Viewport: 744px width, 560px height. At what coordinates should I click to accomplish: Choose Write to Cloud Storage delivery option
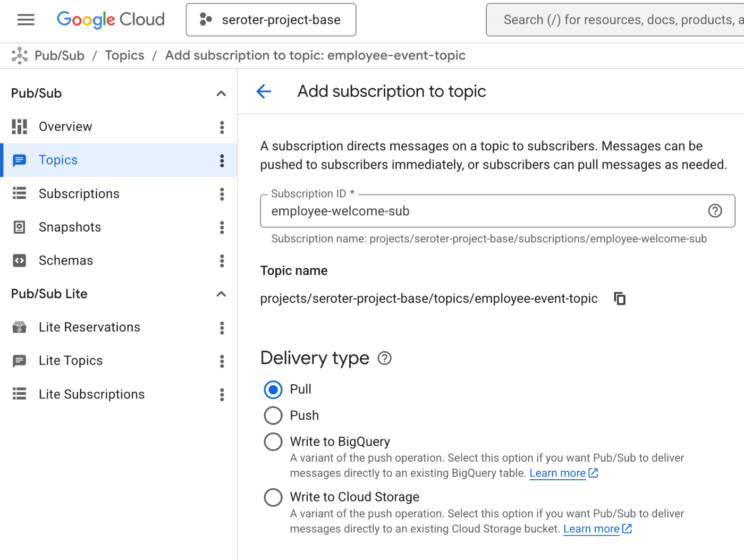(x=273, y=497)
